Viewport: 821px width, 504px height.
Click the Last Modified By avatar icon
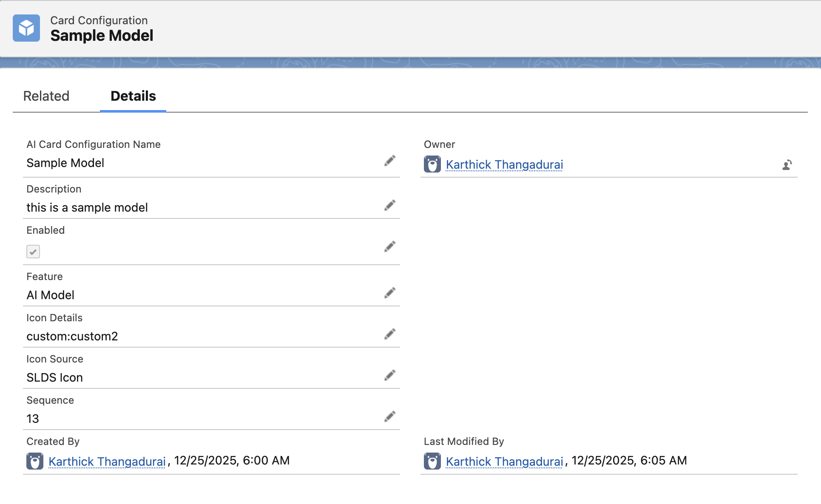tap(432, 461)
